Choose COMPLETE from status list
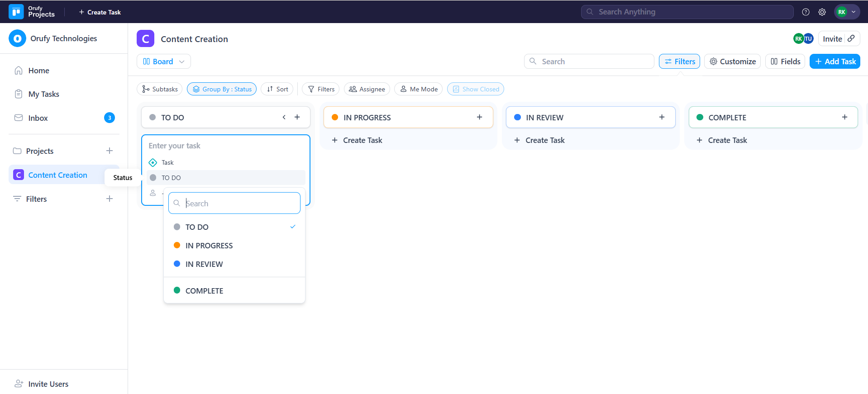This screenshot has width=868, height=394. point(204,291)
